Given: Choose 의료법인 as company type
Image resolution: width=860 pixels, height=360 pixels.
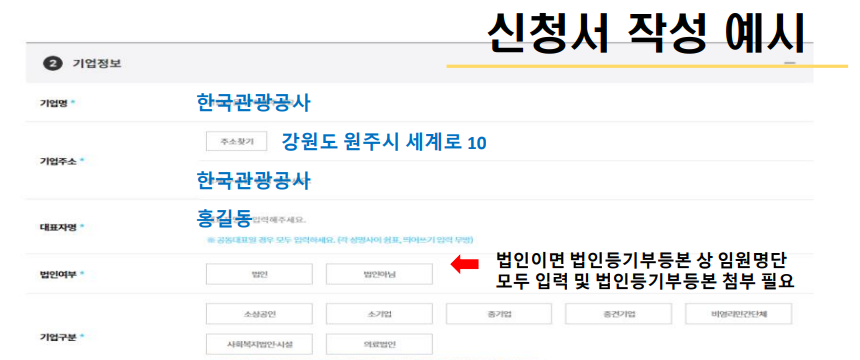Looking at the screenshot, I should pyautogui.click(x=379, y=344).
